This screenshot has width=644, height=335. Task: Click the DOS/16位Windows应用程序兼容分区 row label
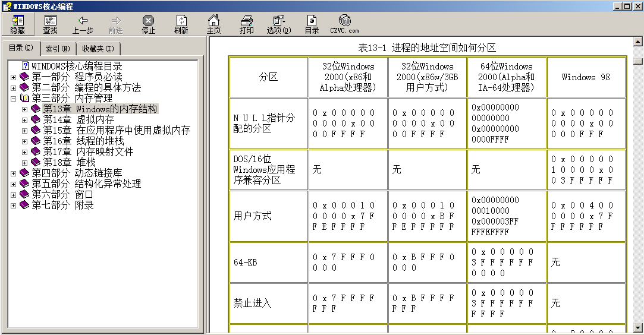(x=264, y=169)
